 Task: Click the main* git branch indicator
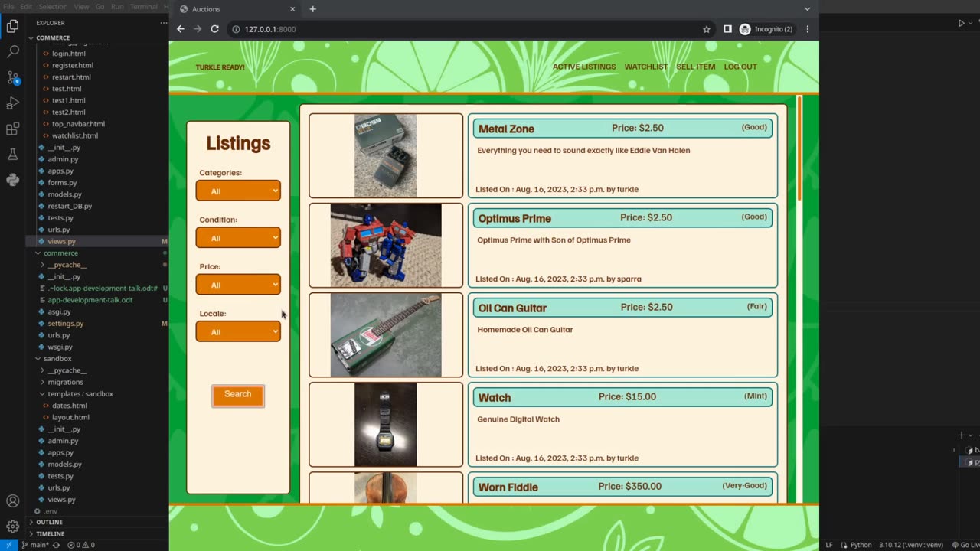click(x=34, y=545)
